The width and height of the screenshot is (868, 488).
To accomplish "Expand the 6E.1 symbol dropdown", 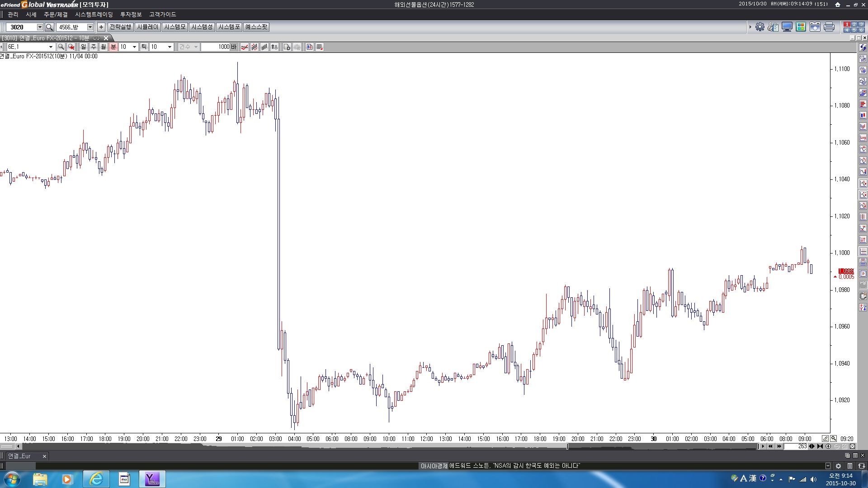I will coord(51,47).
